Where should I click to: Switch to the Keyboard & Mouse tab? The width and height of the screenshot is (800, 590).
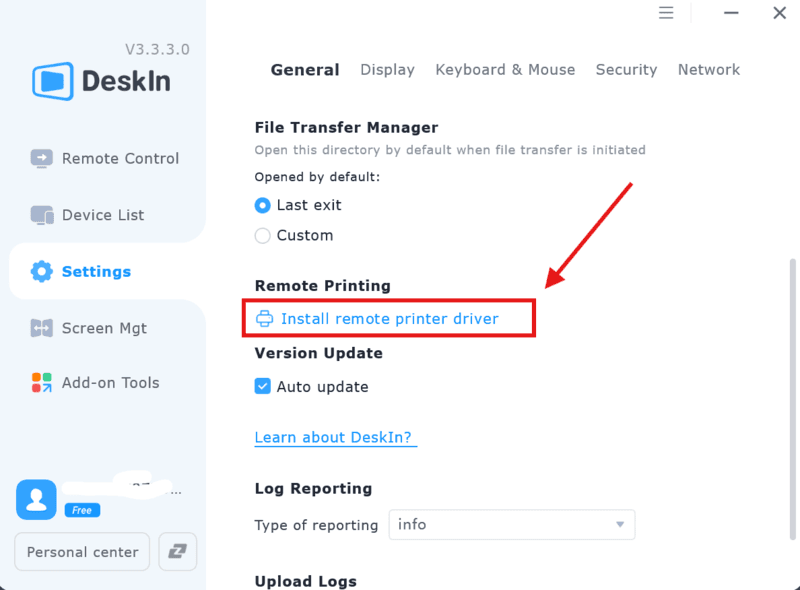505,70
